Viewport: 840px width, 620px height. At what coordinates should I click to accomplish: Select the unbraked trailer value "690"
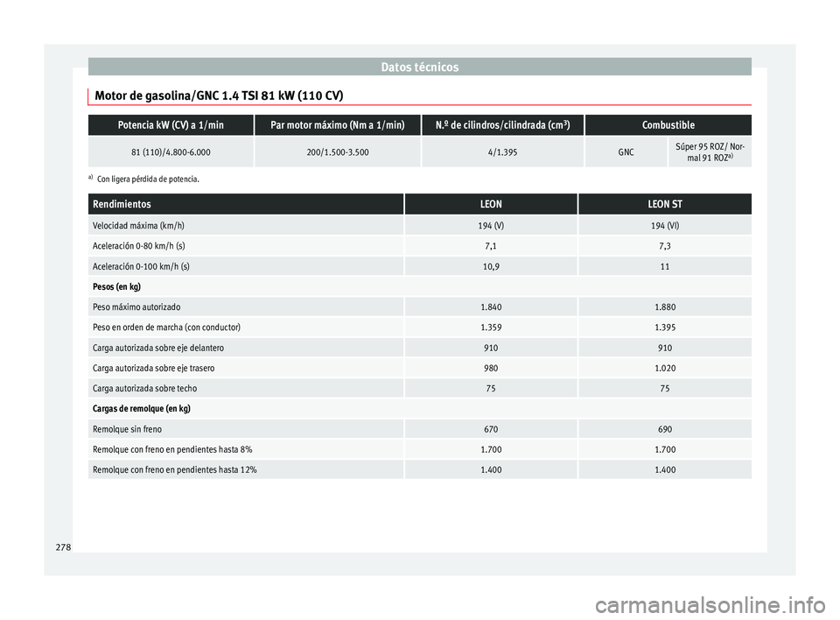point(665,429)
